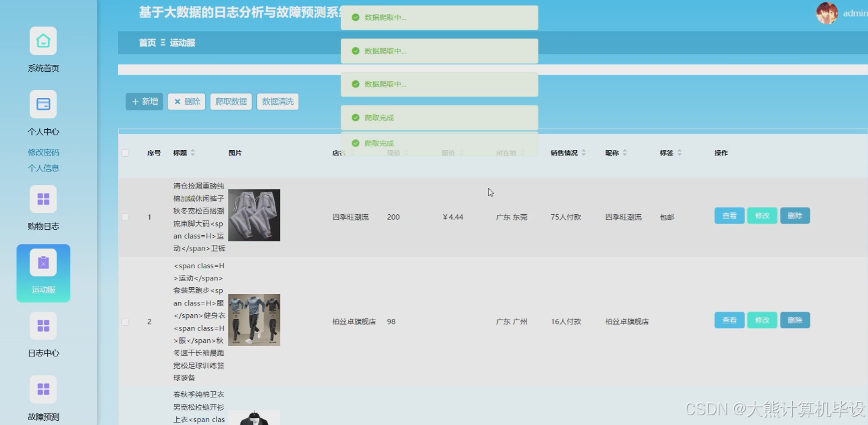Click 修改 button for row 2
Screen dimensions: 868x425
(762, 320)
